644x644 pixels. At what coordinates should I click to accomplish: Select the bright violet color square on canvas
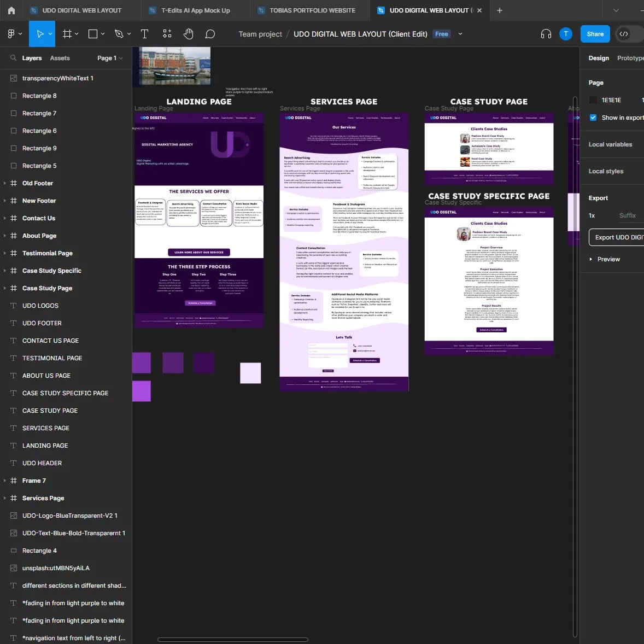coord(141,391)
